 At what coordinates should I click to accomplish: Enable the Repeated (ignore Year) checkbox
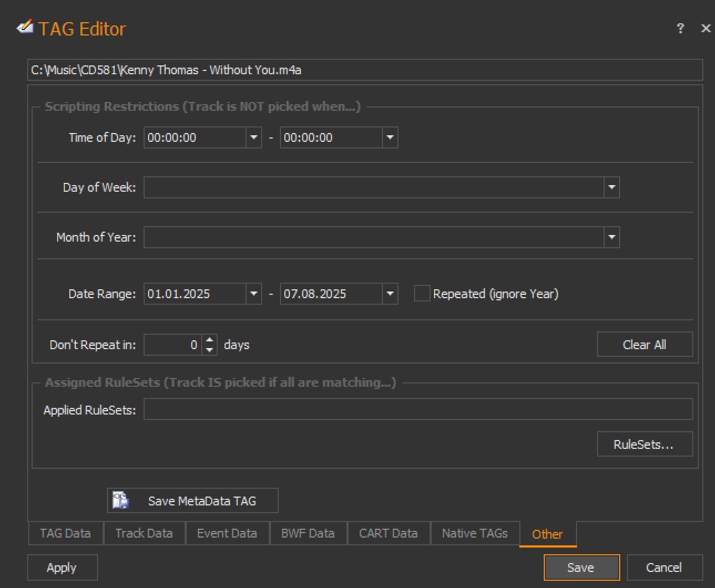coord(422,294)
